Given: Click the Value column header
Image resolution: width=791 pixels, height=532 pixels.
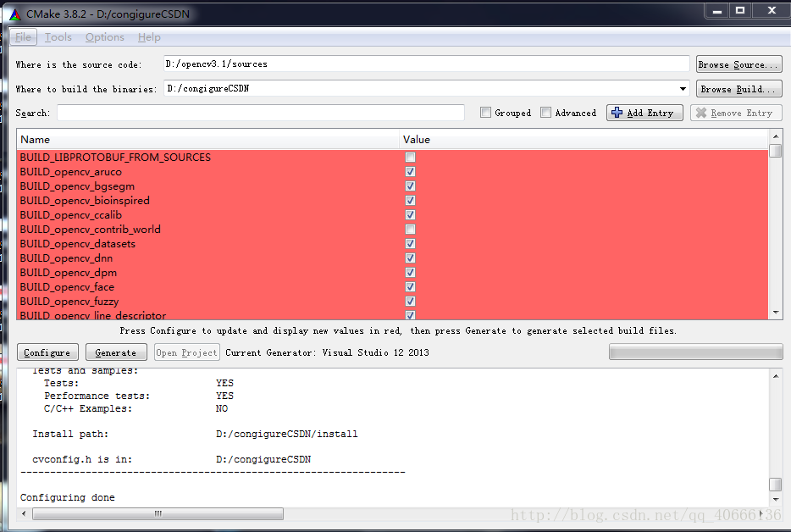Looking at the screenshot, I should pyautogui.click(x=584, y=140).
